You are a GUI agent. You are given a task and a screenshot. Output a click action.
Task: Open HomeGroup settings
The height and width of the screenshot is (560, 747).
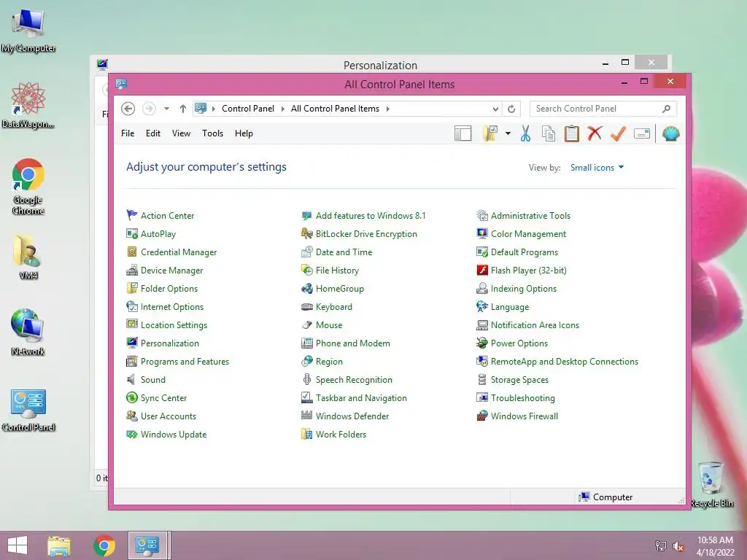pos(333,289)
